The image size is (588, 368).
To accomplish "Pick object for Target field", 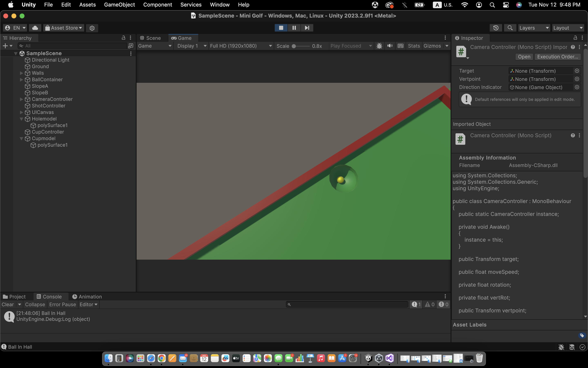I will tap(577, 71).
